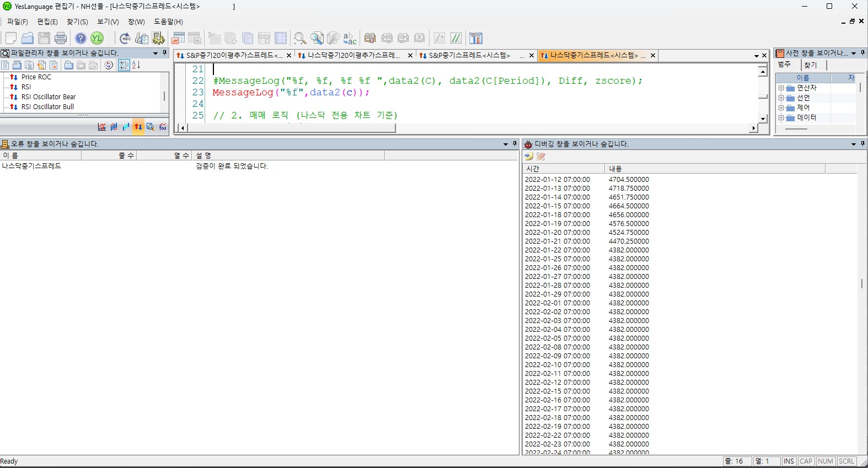Click the code editor scroll down arrow
The width and height of the screenshot is (868, 468).
763,119
